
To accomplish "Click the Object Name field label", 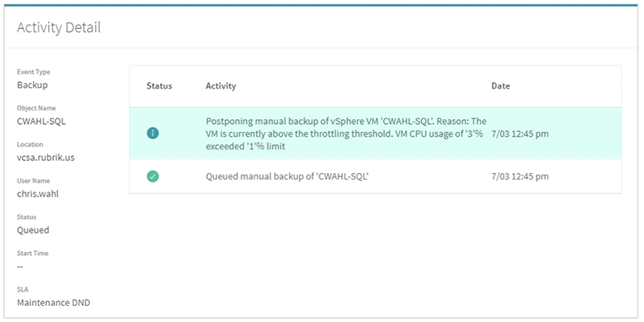I will (36, 108).
